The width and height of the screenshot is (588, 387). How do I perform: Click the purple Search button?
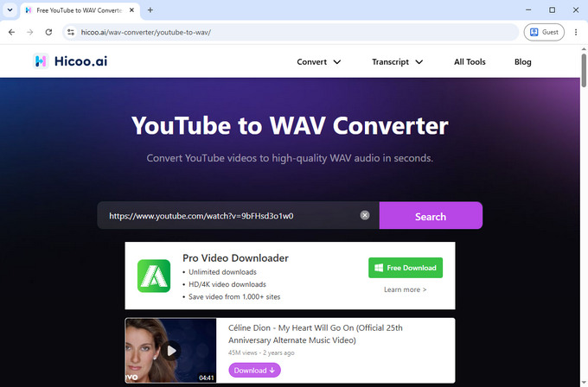pyautogui.click(x=431, y=216)
